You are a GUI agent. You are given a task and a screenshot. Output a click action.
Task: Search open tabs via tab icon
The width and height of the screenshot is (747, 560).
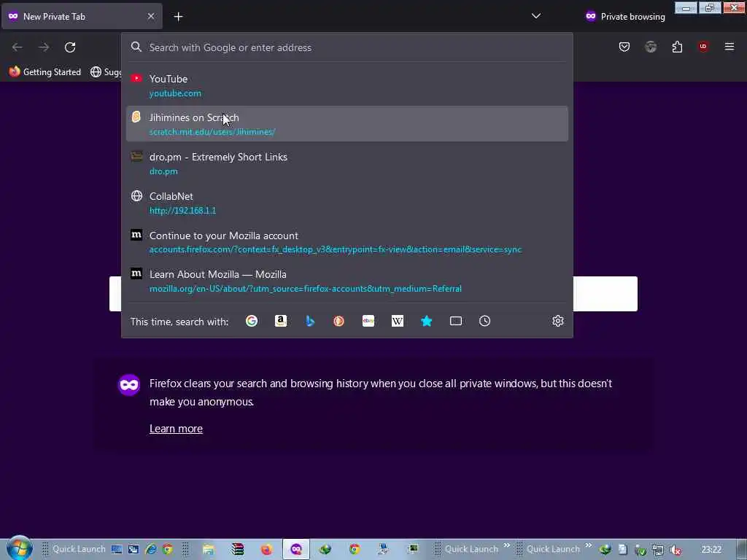455,321
